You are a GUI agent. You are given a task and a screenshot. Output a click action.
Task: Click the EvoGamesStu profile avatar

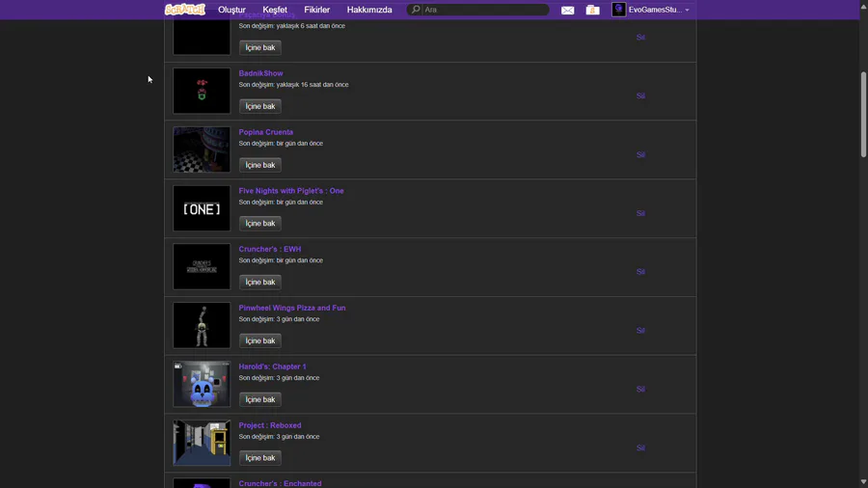[618, 10]
